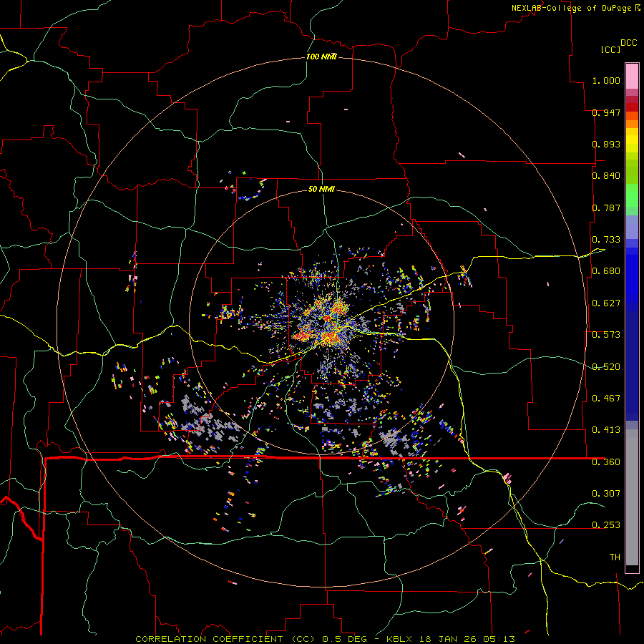Click the pink segment of the colorbar
The image size is (644, 644).
click(632, 77)
